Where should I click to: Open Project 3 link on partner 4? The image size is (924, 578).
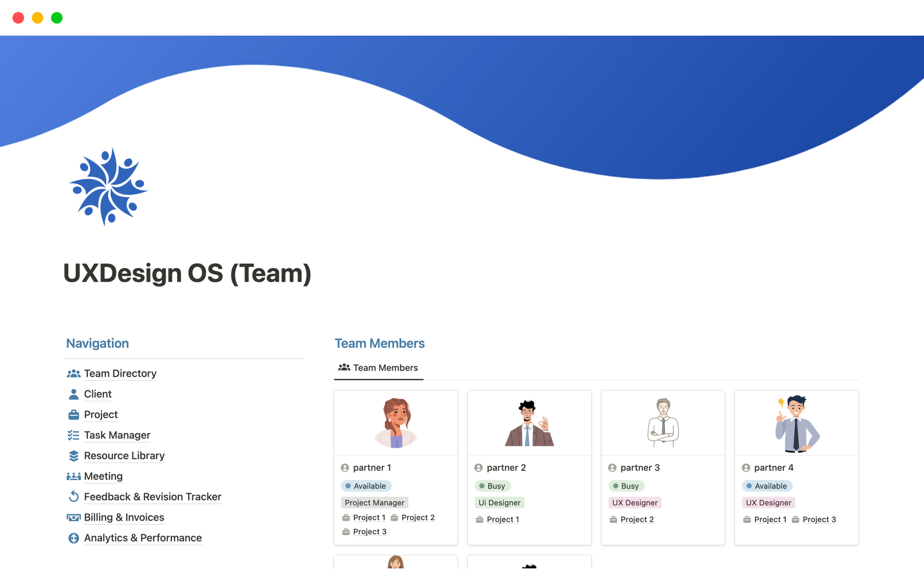(x=819, y=519)
